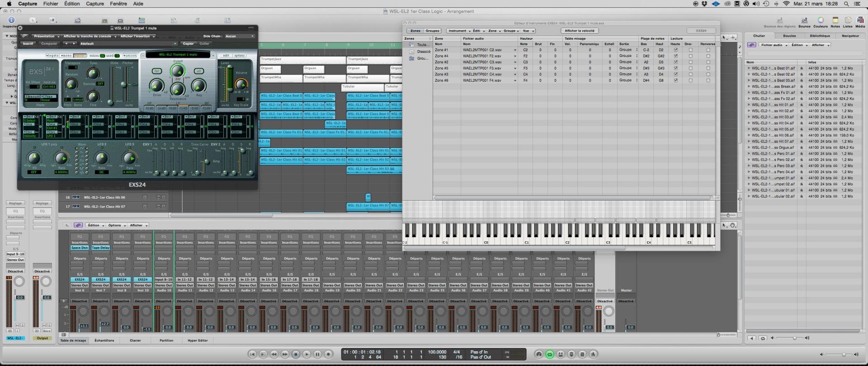Click the link icon in Chutier panel
Image resolution: width=868 pixels, height=366 pixels.
[x=751, y=45]
